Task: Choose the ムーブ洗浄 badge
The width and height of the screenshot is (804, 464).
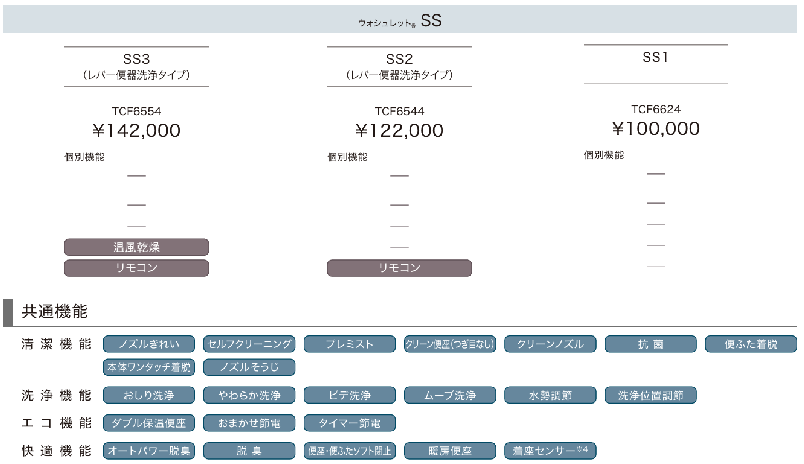Action: pyautogui.click(x=450, y=395)
